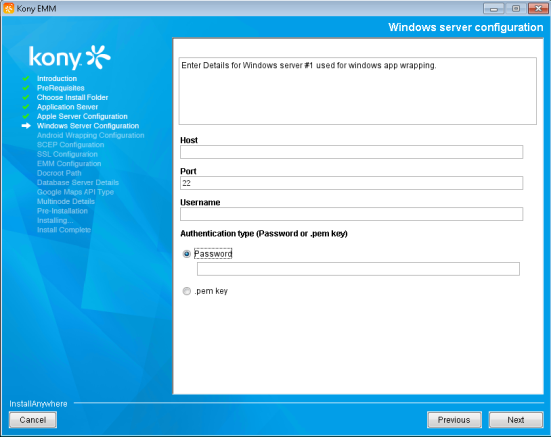
Task: Click the instructions text about Windows server #1
Action: tap(309, 65)
